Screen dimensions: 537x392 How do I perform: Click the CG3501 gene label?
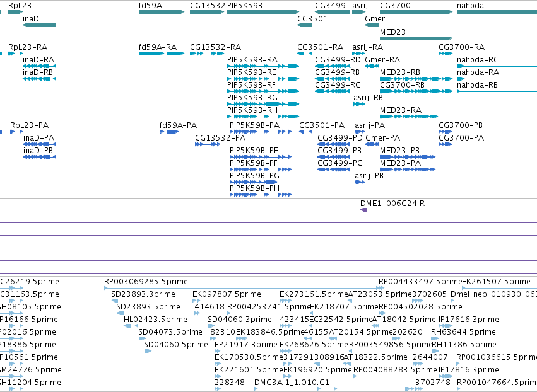(312, 19)
